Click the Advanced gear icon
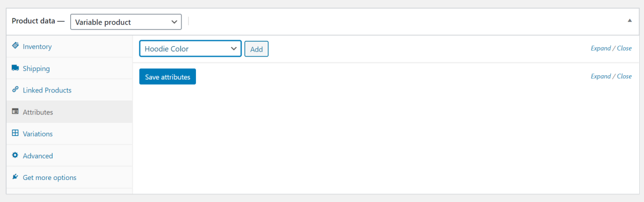This screenshot has height=202, width=644. click(x=15, y=155)
